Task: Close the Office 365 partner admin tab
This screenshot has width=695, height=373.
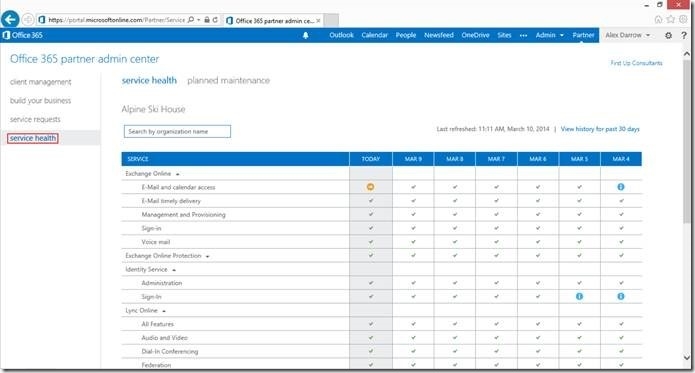Action: click(x=318, y=21)
